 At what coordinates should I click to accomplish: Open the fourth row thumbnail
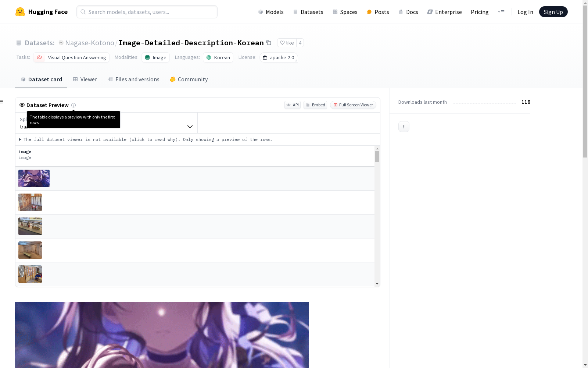[30, 250]
